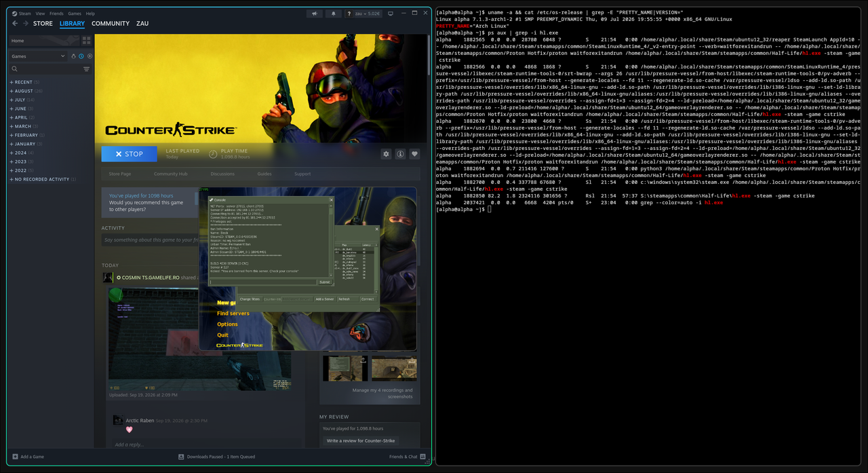This screenshot has width=868, height=473.
Task: Close the game Console dialog
Action: pos(332,200)
